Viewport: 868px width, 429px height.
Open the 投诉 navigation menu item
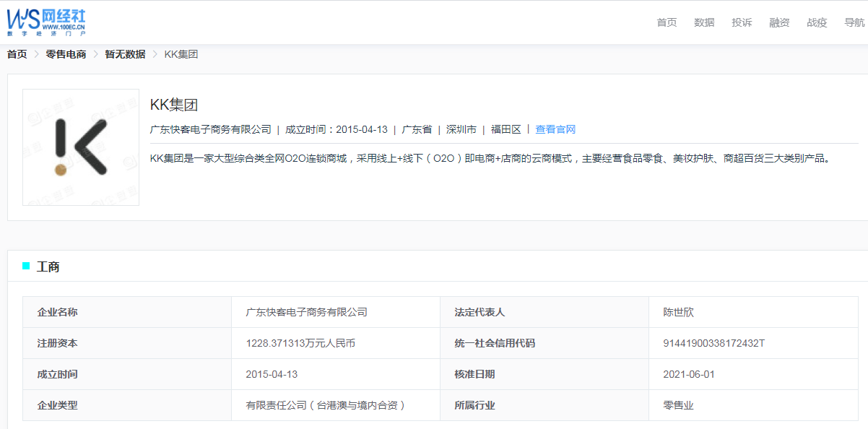[x=742, y=22]
